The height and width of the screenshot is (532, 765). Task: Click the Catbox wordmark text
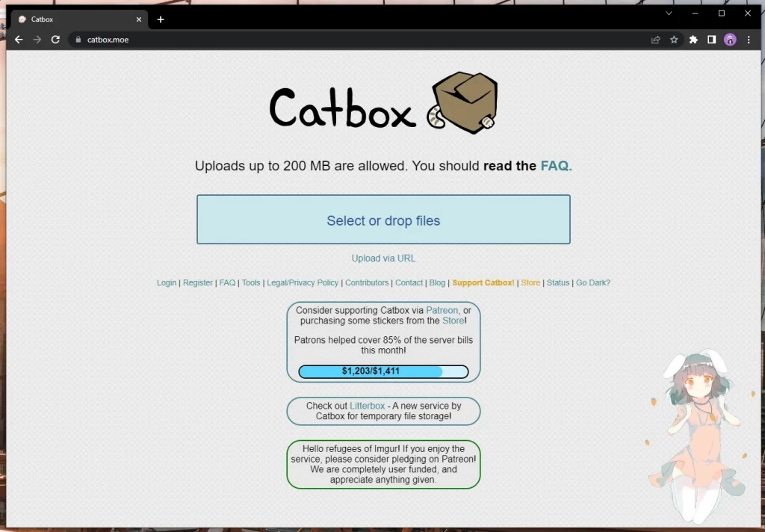click(342, 108)
